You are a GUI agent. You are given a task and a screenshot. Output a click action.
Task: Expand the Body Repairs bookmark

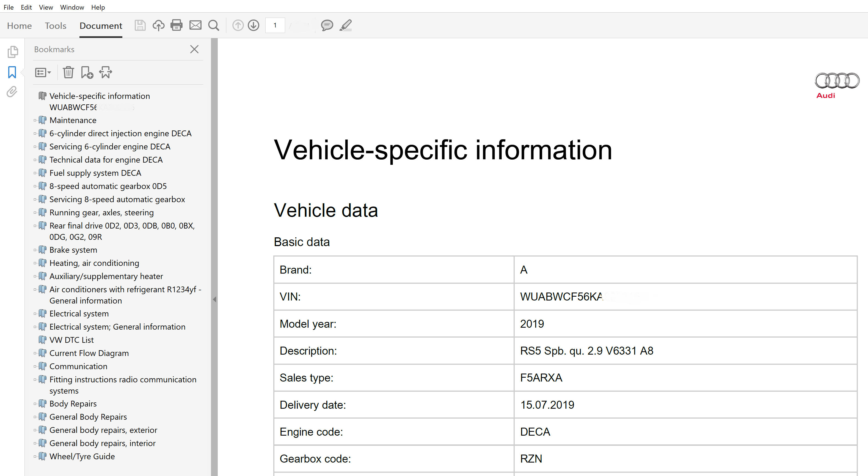click(x=35, y=403)
